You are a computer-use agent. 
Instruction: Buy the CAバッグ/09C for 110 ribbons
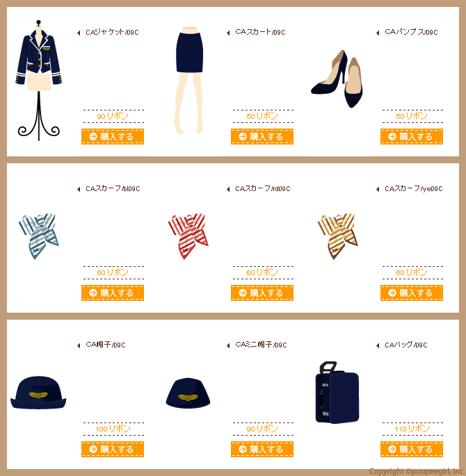click(411, 450)
